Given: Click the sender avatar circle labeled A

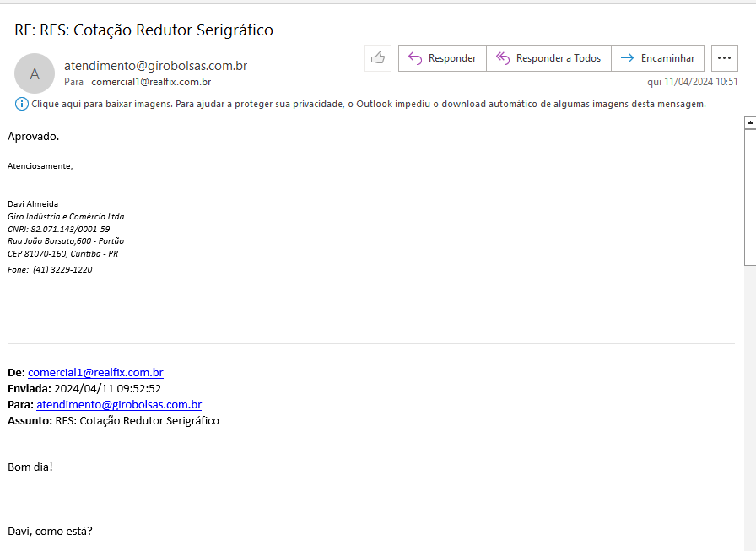Looking at the screenshot, I should [x=35, y=73].
